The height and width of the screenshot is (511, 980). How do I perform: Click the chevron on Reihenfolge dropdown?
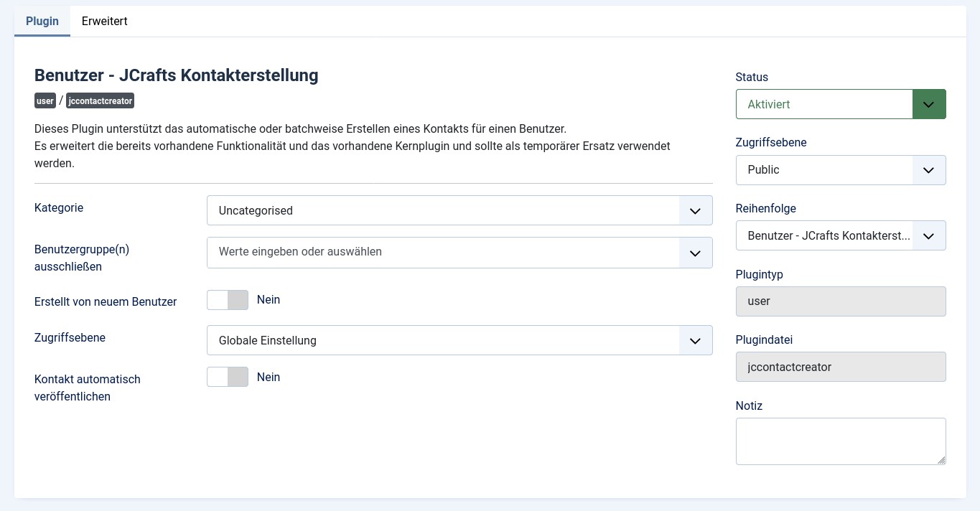[x=928, y=235]
